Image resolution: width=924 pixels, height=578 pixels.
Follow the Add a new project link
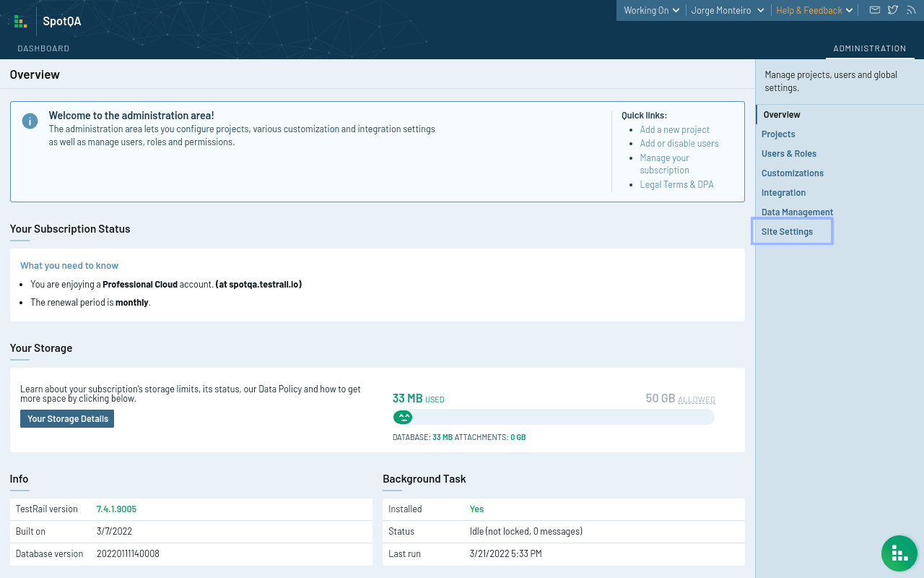[x=674, y=130]
